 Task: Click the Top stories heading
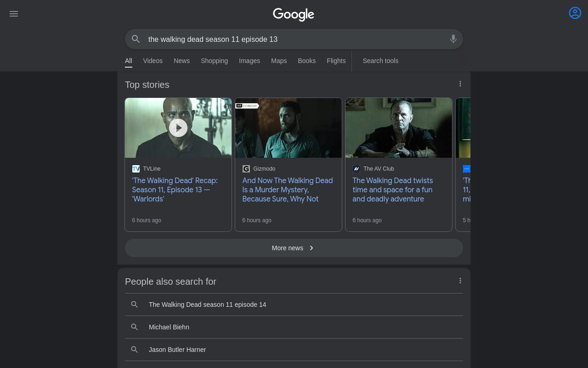tap(147, 85)
